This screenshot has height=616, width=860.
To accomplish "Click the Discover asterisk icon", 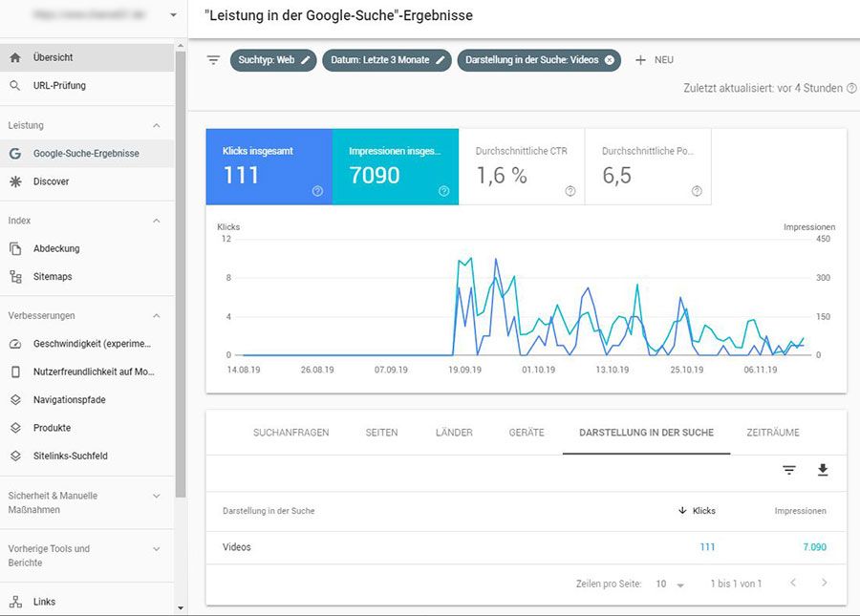I will tap(15, 181).
